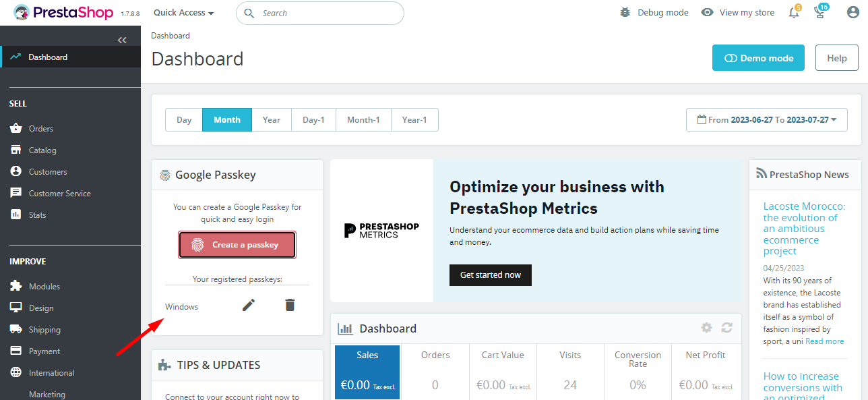Click the Payment card icon in sidebar
This screenshot has height=400, width=868.
16,351
